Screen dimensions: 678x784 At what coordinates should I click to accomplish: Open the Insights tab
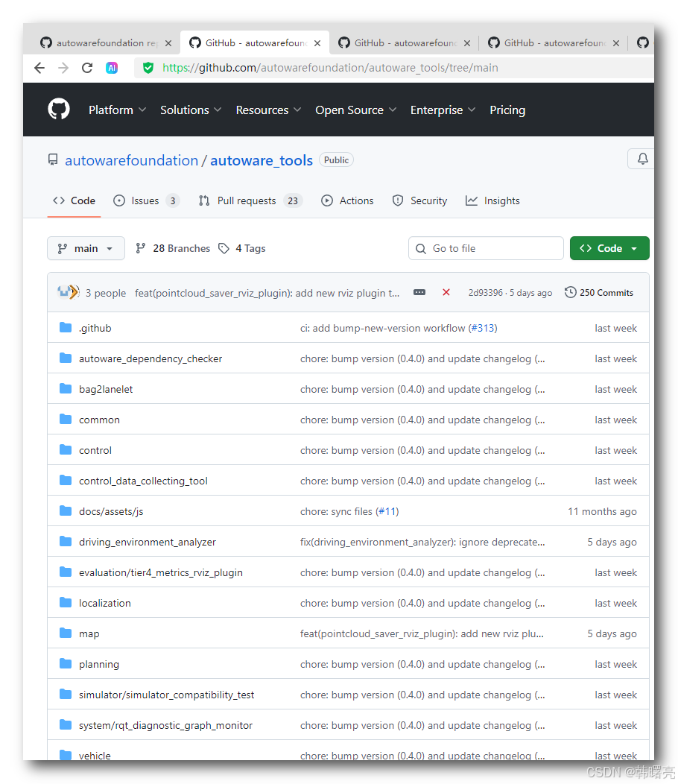coord(493,201)
